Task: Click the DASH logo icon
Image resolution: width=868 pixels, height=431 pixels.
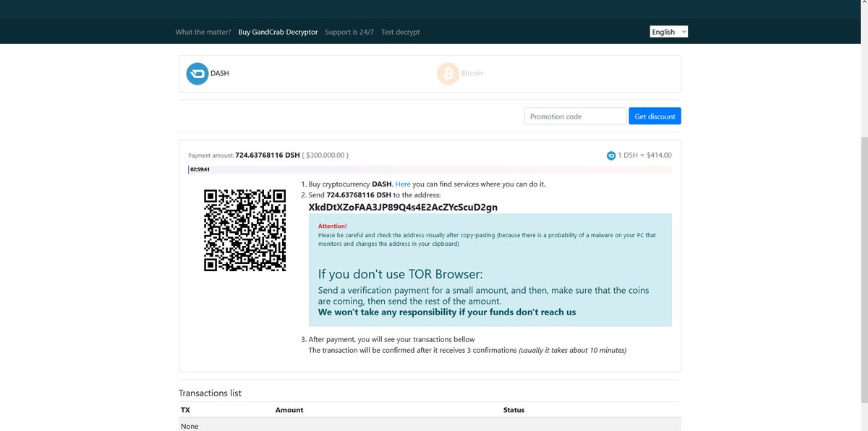Action: (197, 74)
